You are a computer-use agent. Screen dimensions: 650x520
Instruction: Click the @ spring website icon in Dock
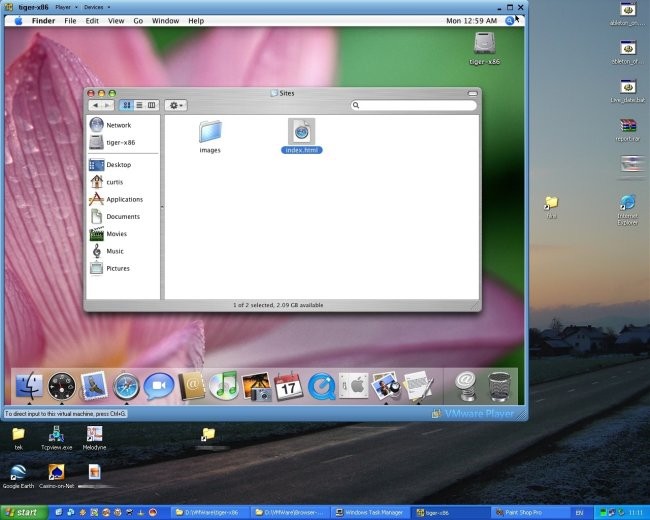tap(466, 386)
